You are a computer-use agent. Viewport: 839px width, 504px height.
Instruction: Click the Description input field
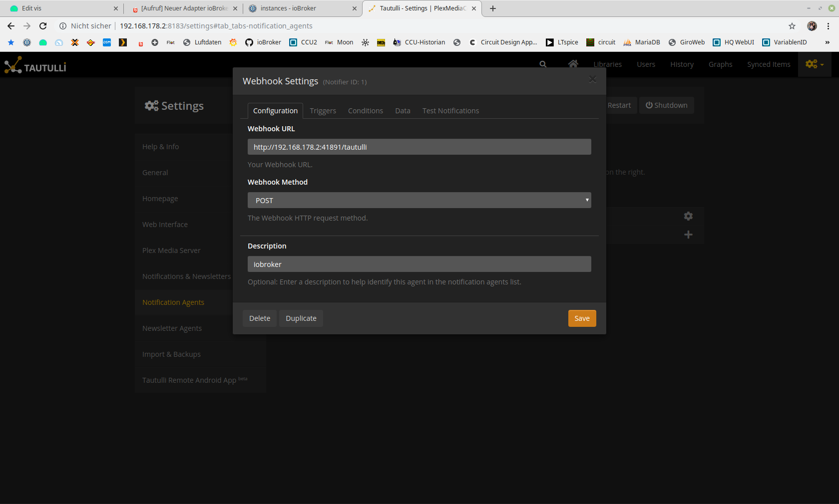pyautogui.click(x=419, y=264)
